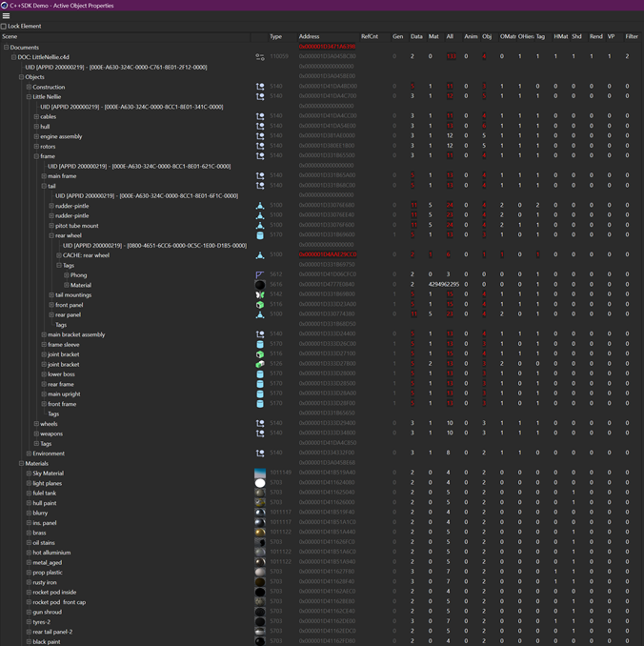Click the null icon beside engine assembly
The height and width of the screenshot is (646, 644).
(x=260, y=136)
